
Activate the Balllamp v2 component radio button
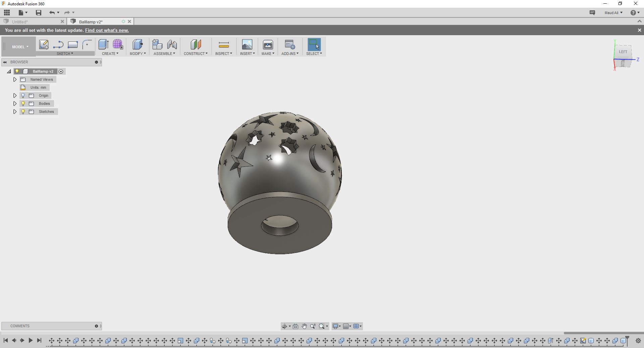61,71
